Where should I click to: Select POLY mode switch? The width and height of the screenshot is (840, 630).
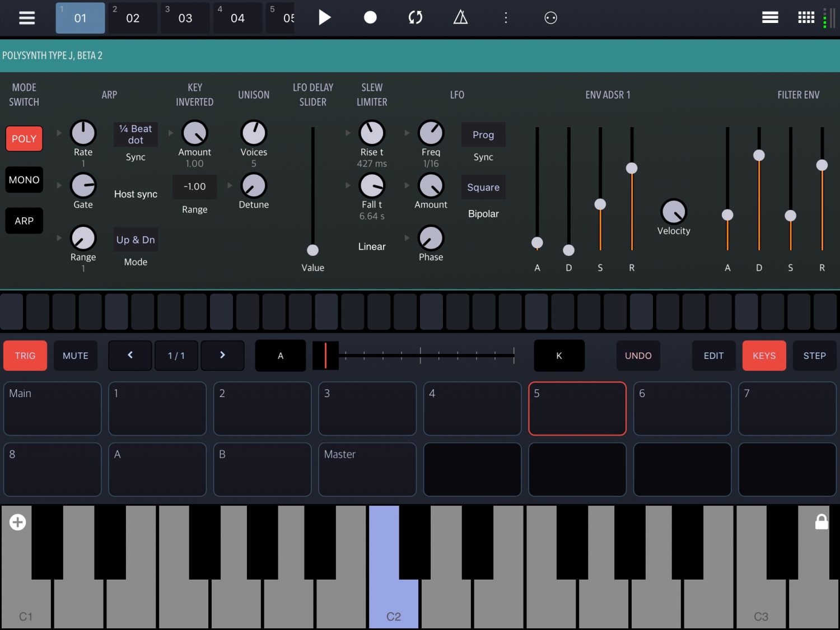tap(24, 139)
